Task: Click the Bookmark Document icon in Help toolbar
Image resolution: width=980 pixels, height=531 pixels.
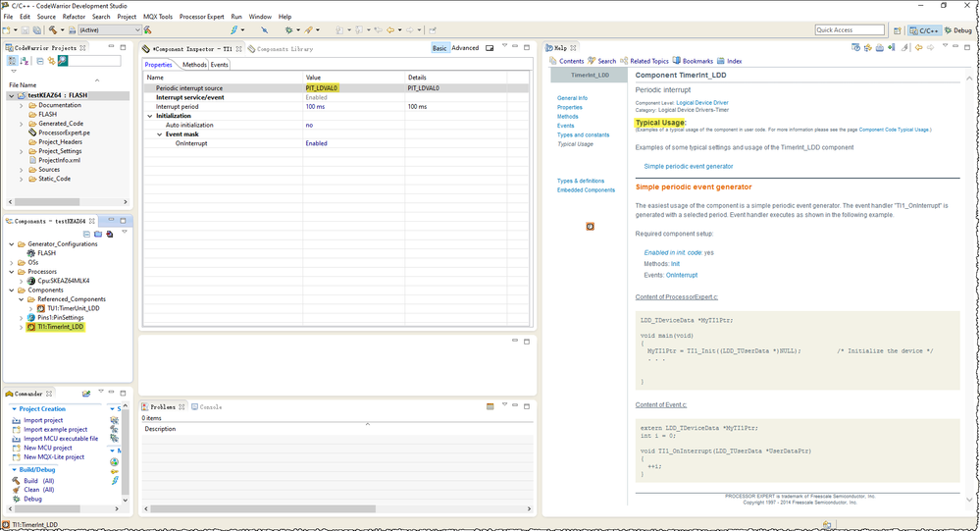Action: (x=892, y=47)
